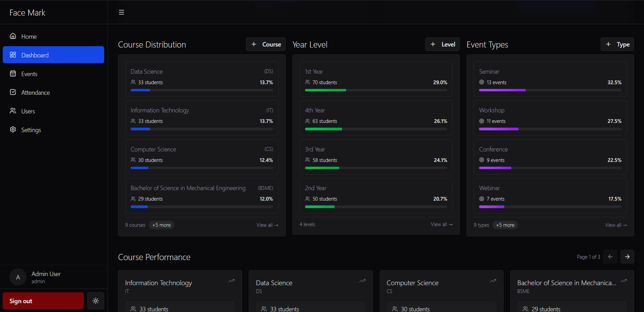This screenshot has width=644, height=312.
Task: Open previous page arrow in Course Performance
Action: click(610, 257)
